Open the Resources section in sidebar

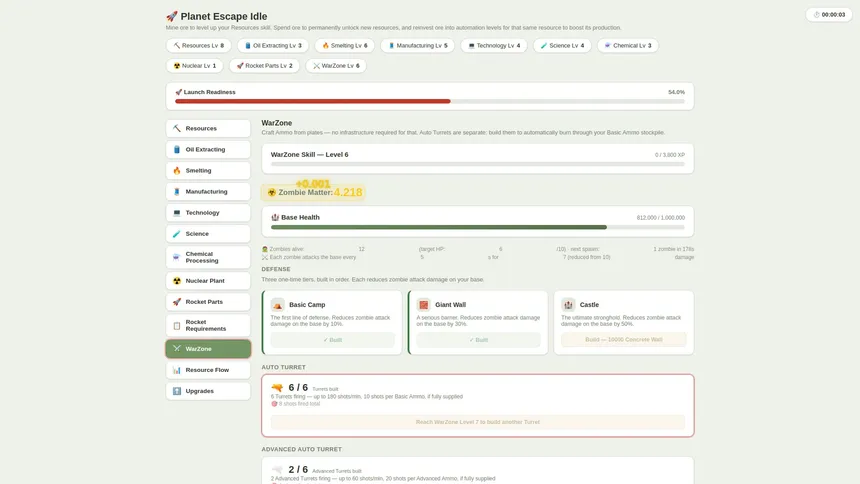tap(208, 128)
